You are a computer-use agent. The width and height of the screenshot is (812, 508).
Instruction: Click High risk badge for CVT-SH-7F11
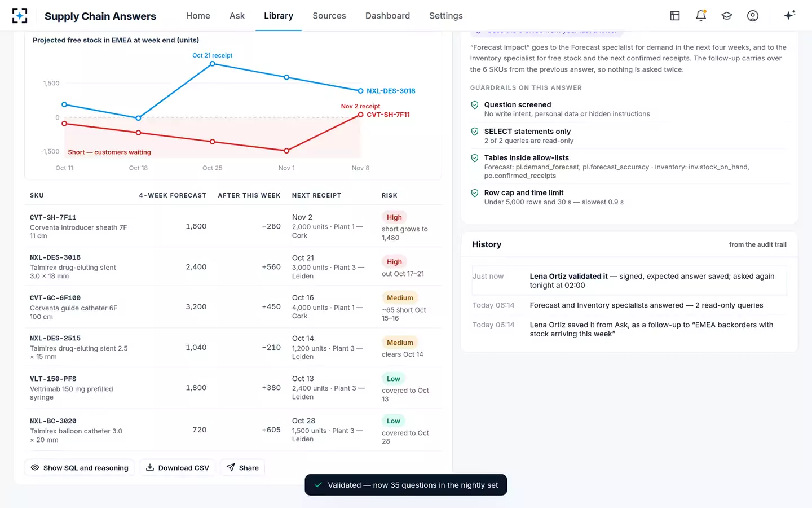click(394, 217)
